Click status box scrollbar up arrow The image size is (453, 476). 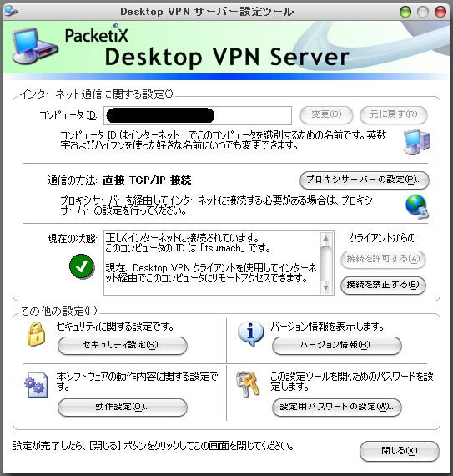[x=326, y=238]
